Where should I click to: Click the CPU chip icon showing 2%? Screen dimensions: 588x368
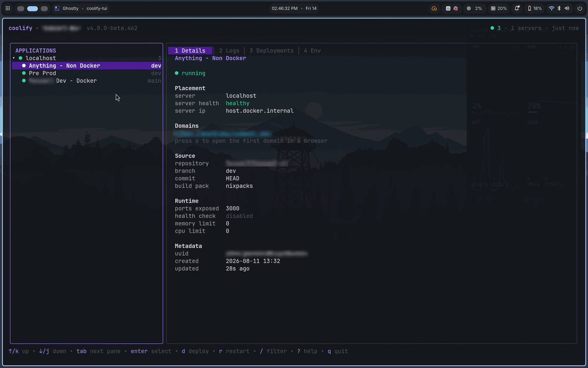(x=469, y=8)
